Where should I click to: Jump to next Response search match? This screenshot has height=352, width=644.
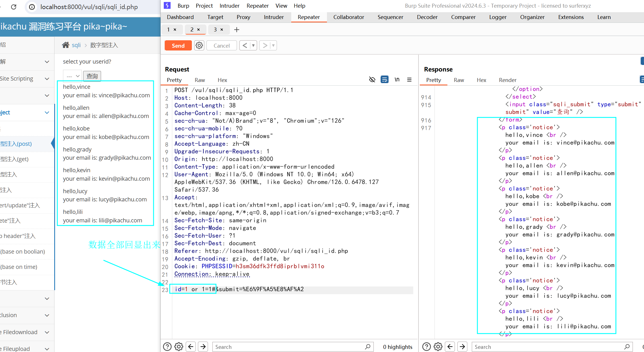point(463,347)
